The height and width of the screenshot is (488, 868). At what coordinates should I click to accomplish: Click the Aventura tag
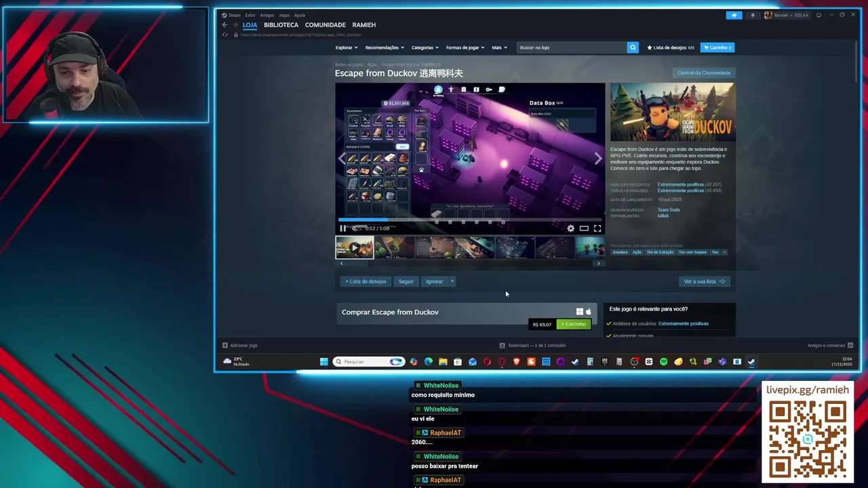click(620, 252)
